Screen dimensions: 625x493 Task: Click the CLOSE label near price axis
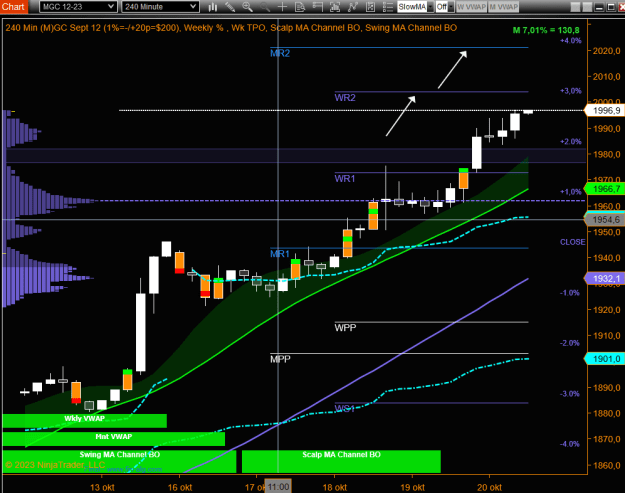pyautogui.click(x=572, y=242)
